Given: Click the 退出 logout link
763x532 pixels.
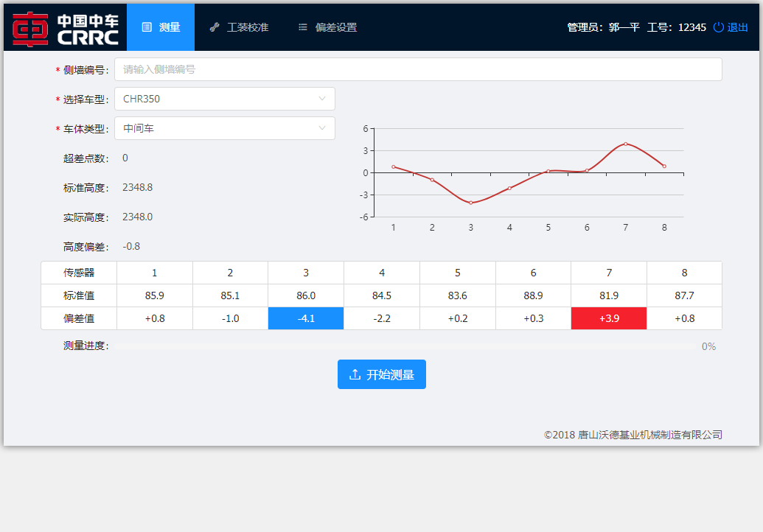Looking at the screenshot, I should 737,27.
